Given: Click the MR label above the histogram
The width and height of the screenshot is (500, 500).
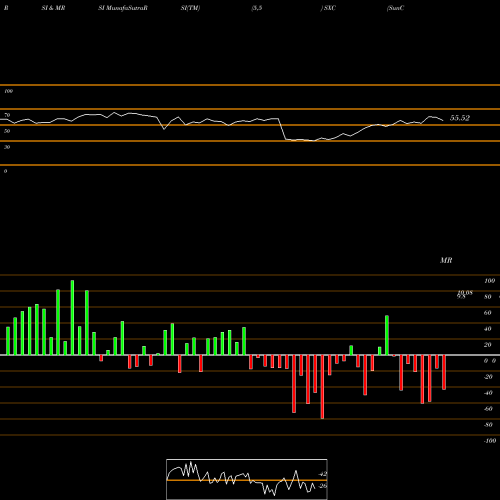Looking at the screenshot, I should click(x=446, y=260).
